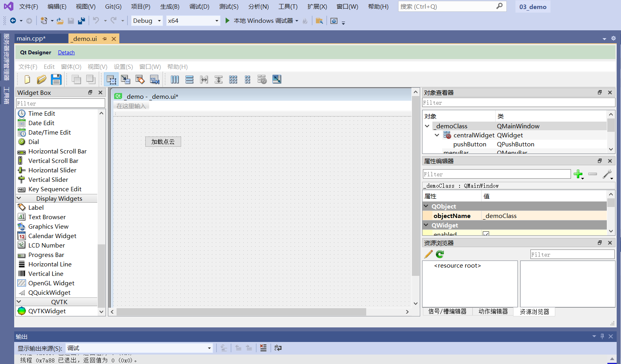This screenshot has width=621, height=364.
Task: Switch to the 信号/槽编辑器 tab
Action: tap(447, 311)
